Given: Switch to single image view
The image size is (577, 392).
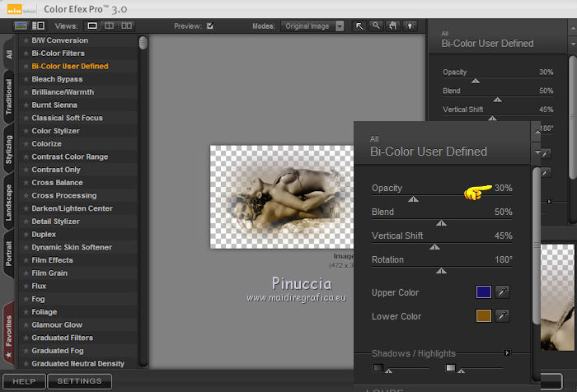Looking at the screenshot, I should [92, 26].
